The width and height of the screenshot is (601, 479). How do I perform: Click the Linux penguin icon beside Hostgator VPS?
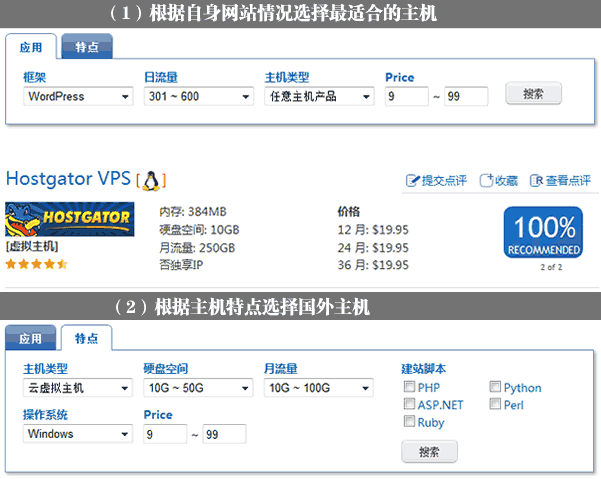[151, 181]
